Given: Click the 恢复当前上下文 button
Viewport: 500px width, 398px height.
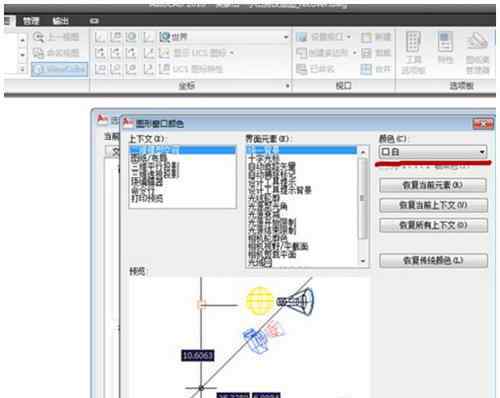Looking at the screenshot, I should [433, 205].
